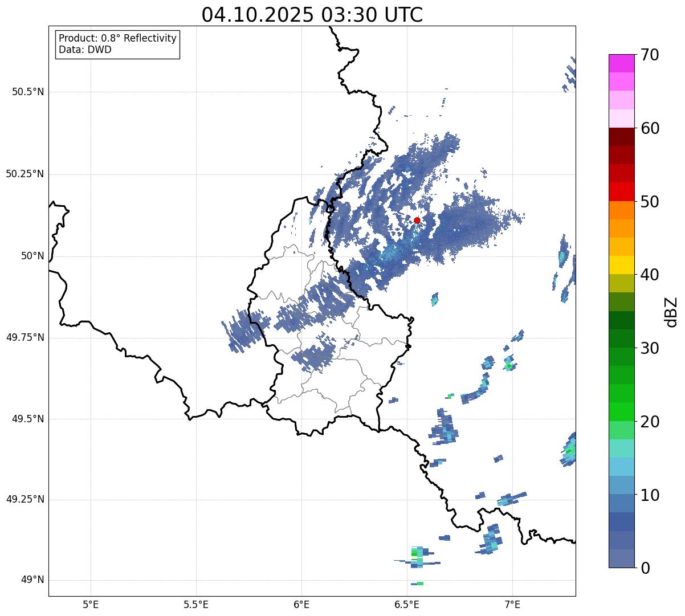Click the '7°E' longitude label
685x616 pixels.
click(x=512, y=604)
